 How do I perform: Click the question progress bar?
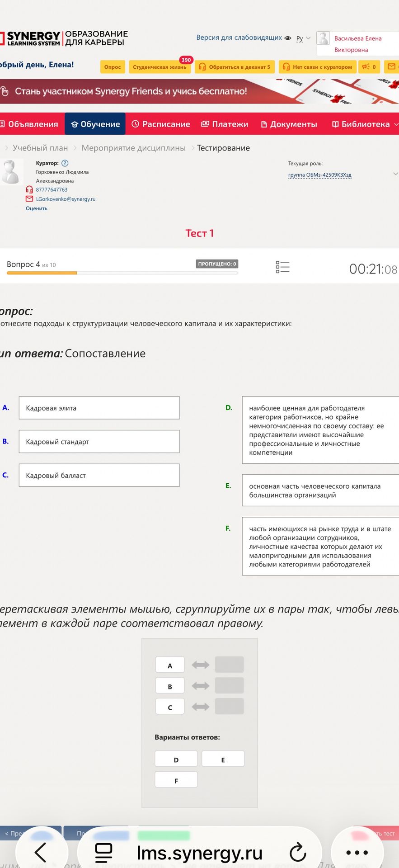pyautogui.click(x=122, y=273)
